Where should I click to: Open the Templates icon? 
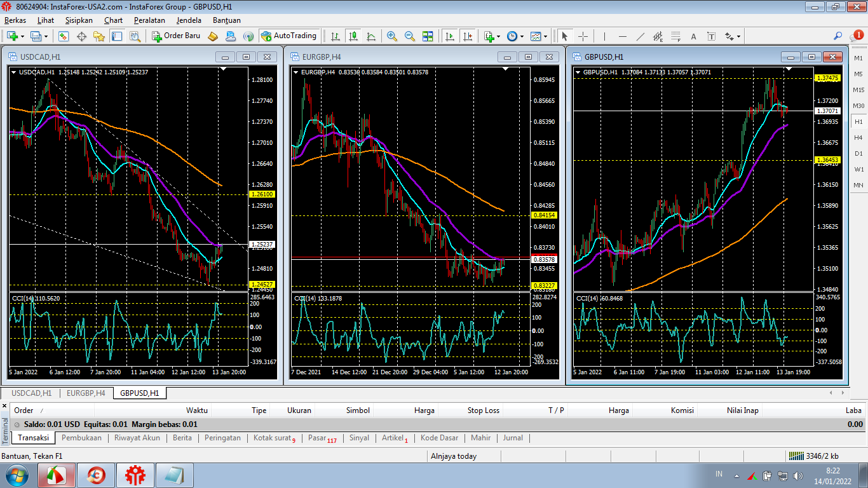pyautogui.click(x=536, y=36)
